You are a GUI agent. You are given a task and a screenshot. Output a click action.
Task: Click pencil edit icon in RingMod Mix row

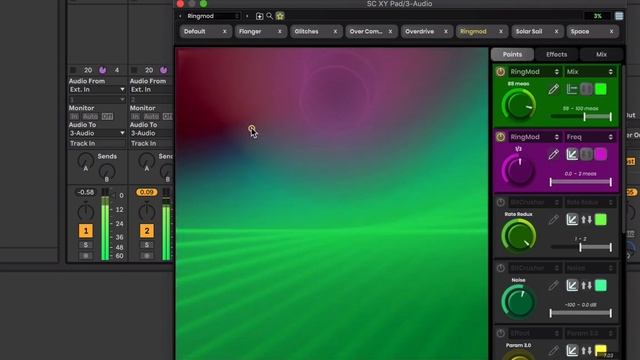point(553,89)
